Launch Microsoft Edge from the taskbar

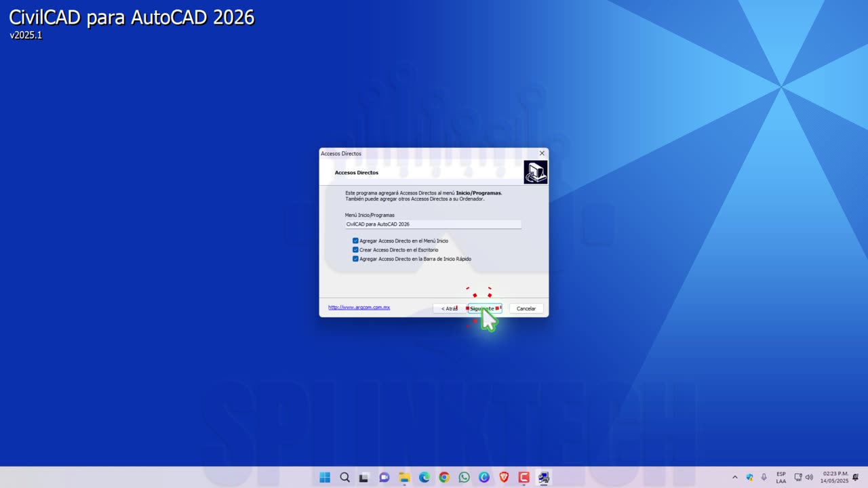(x=425, y=477)
